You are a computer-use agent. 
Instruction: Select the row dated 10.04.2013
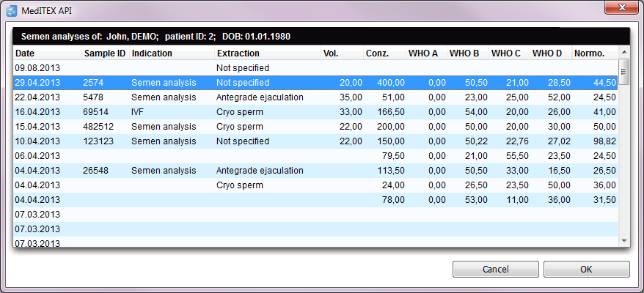[x=315, y=141]
